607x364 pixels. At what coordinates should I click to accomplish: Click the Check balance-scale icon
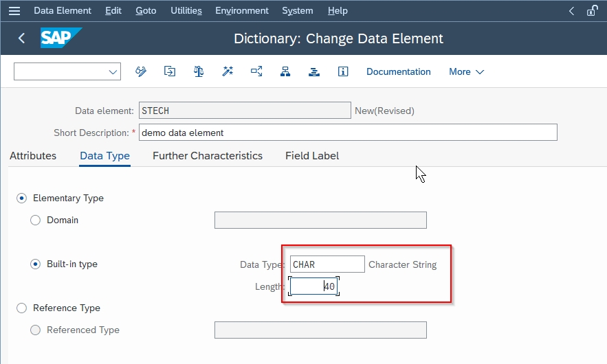(x=199, y=71)
